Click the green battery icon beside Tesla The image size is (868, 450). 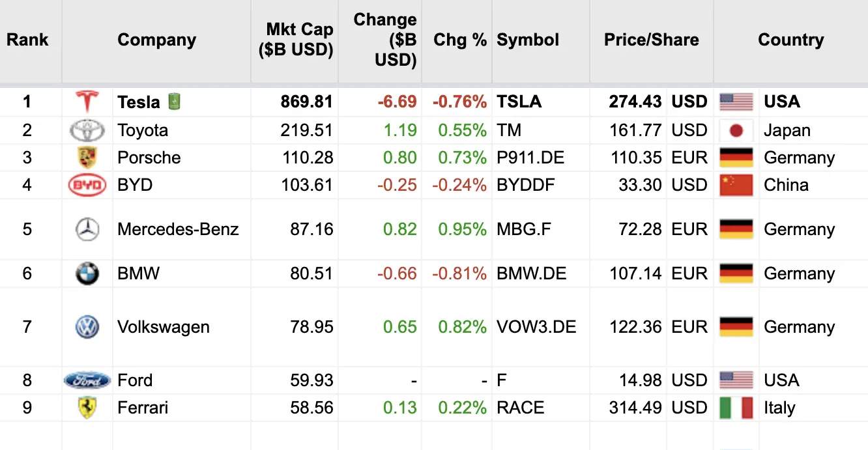(x=173, y=102)
